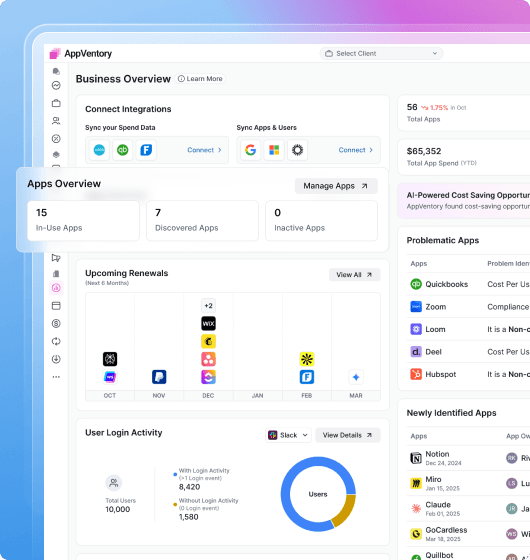530x560 pixels.
Task: Click the Hubspot row in Problematic Apps
Action: [468, 374]
